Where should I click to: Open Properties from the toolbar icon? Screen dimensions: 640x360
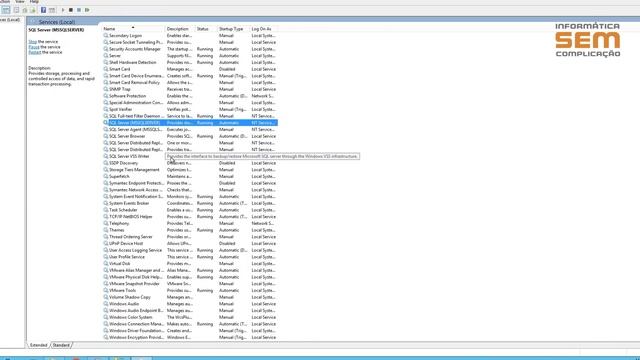point(16,10)
